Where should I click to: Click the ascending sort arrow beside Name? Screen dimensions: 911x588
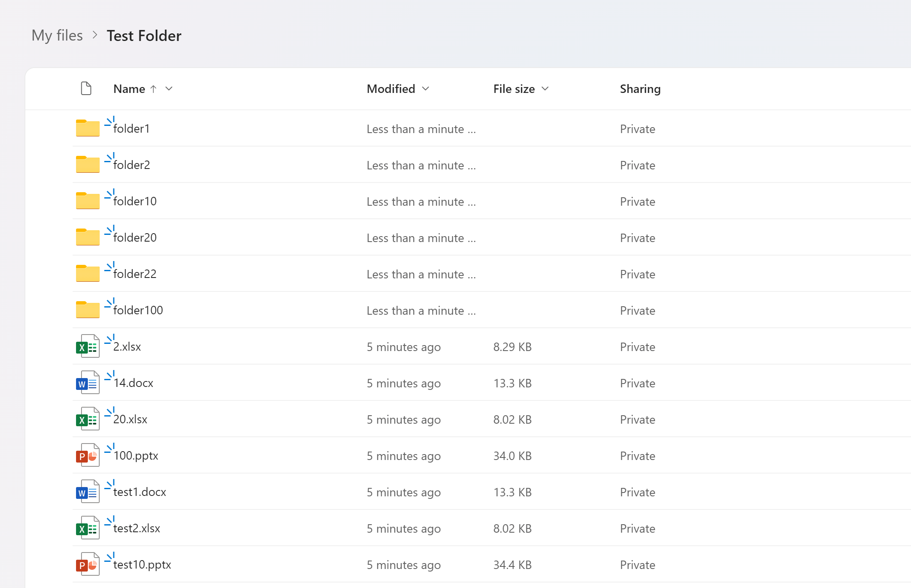(154, 89)
